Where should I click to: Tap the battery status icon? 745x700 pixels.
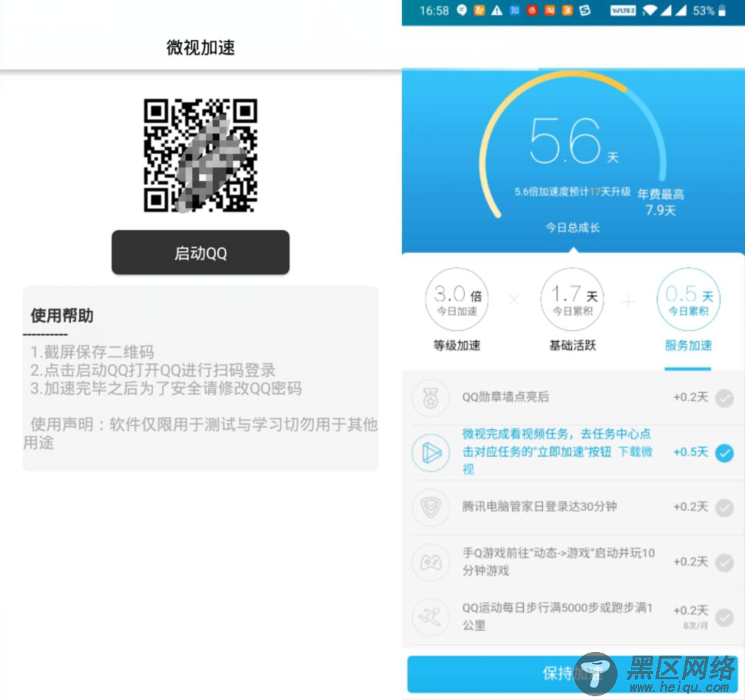(722, 10)
